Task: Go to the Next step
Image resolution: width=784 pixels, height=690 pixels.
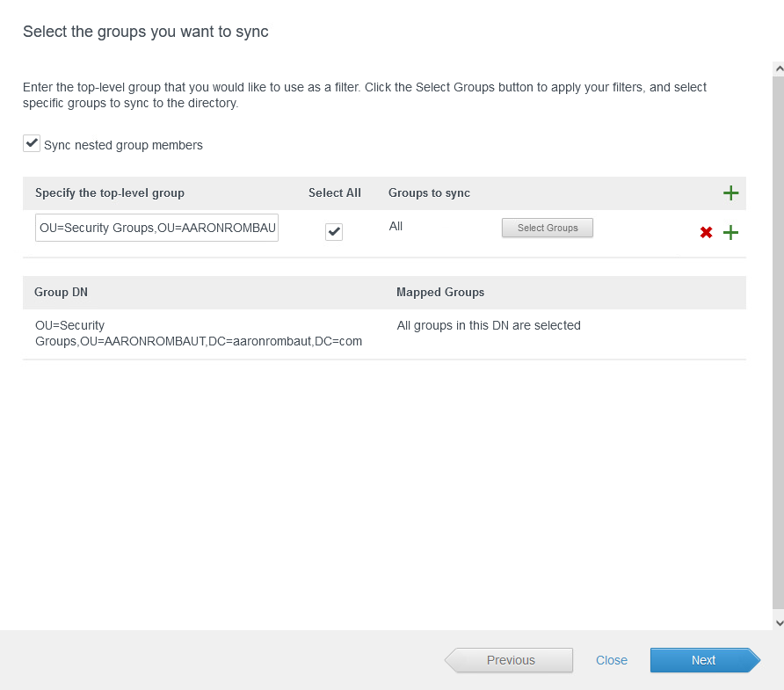Action: 704,660
